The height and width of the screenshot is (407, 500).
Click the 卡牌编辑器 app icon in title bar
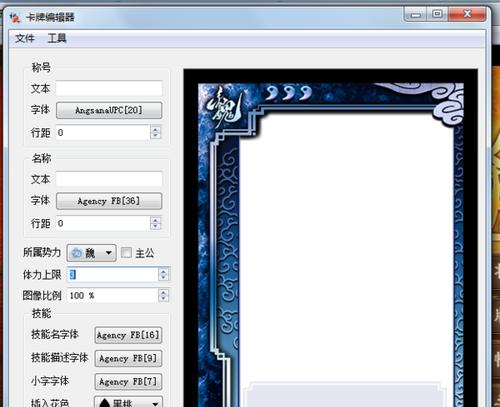pos(15,18)
